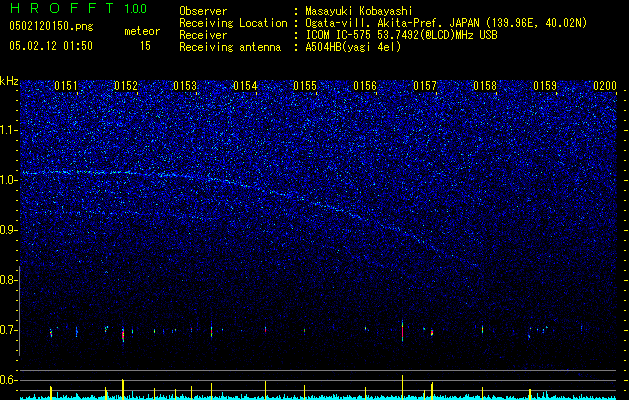Click the 'Observer' field label

click(x=203, y=12)
